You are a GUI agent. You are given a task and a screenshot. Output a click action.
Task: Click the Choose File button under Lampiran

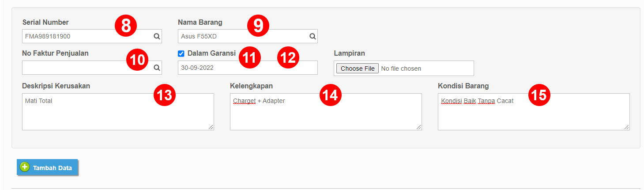pyautogui.click(x=357, y=68)
